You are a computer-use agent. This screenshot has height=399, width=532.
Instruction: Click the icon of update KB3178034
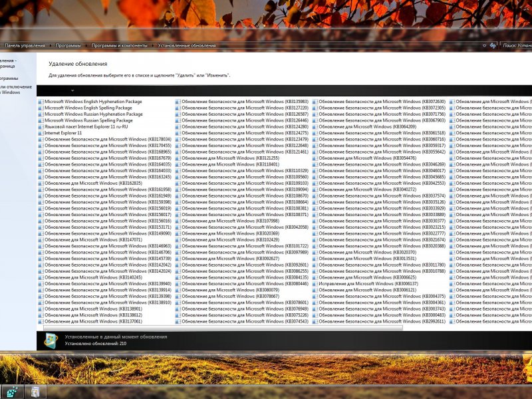[x=41, y=139]
